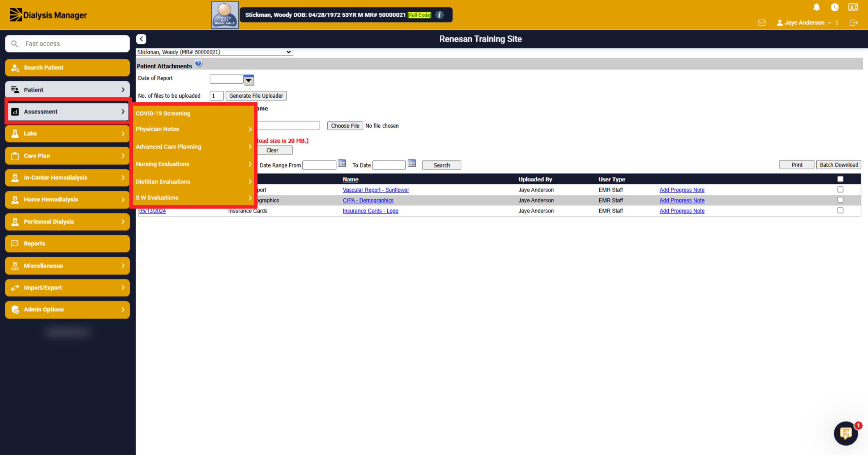Open the mail envelope icon
This screenshot has width=868, height=455.
(762, 23)
